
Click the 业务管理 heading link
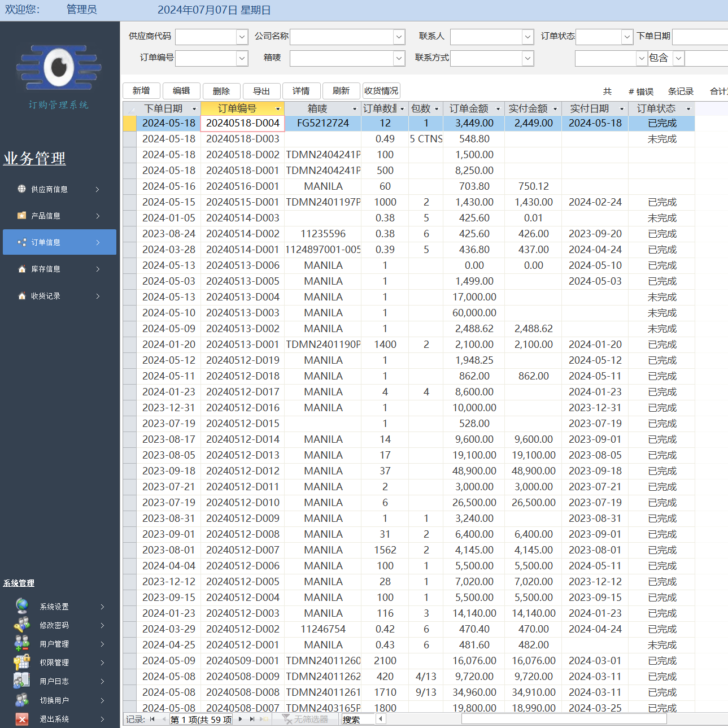[34, 159]
